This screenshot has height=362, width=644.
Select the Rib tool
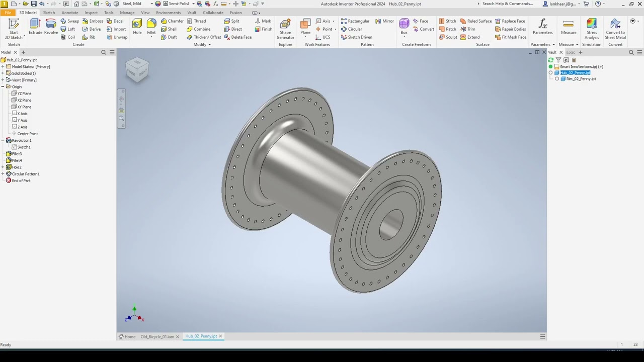tap(89, 37)
